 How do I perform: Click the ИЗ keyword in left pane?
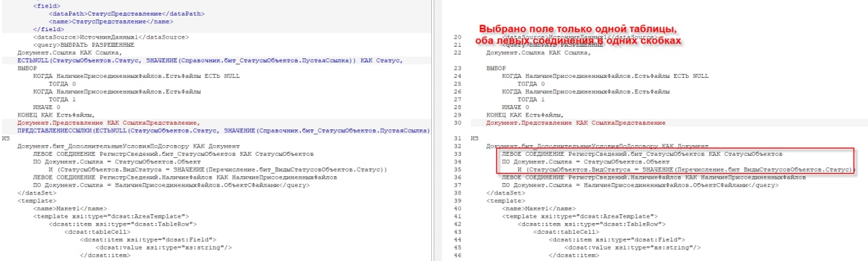coord(6,138)
